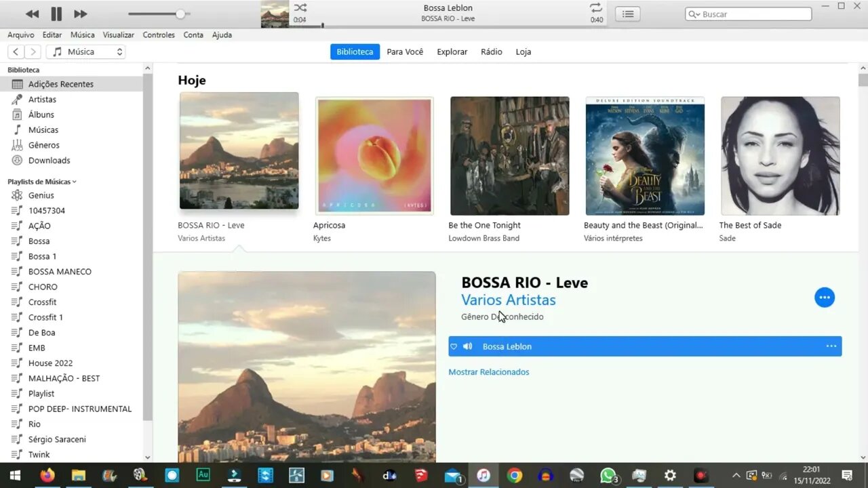Open the Conta menu

point(193,35)
